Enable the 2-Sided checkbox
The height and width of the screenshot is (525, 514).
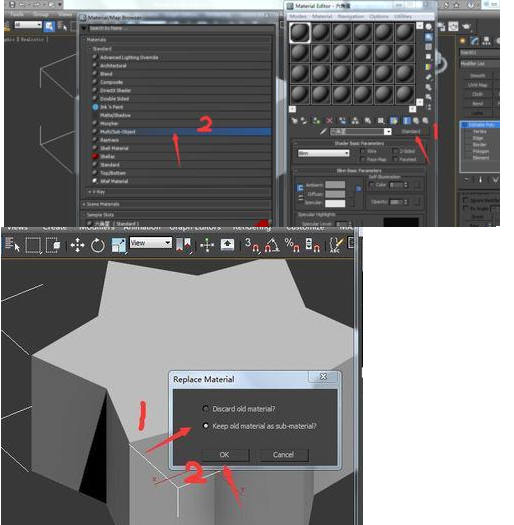[x=395, y=151]
